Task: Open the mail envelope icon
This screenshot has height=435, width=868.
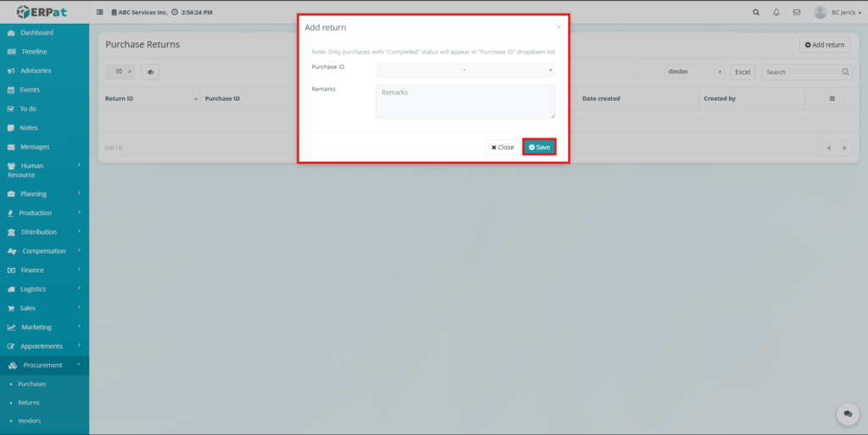Action: click(x=797, y=12)
